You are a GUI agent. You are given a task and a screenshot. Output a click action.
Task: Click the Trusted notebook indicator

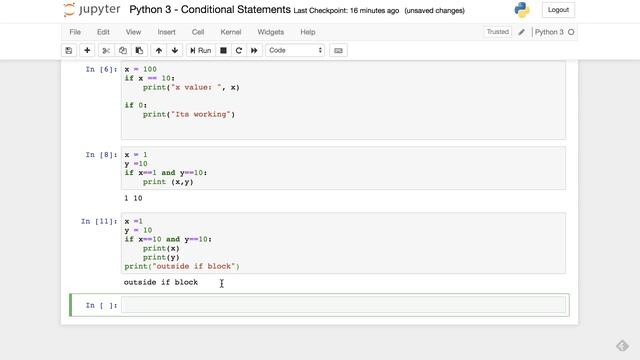click(498, 32)
